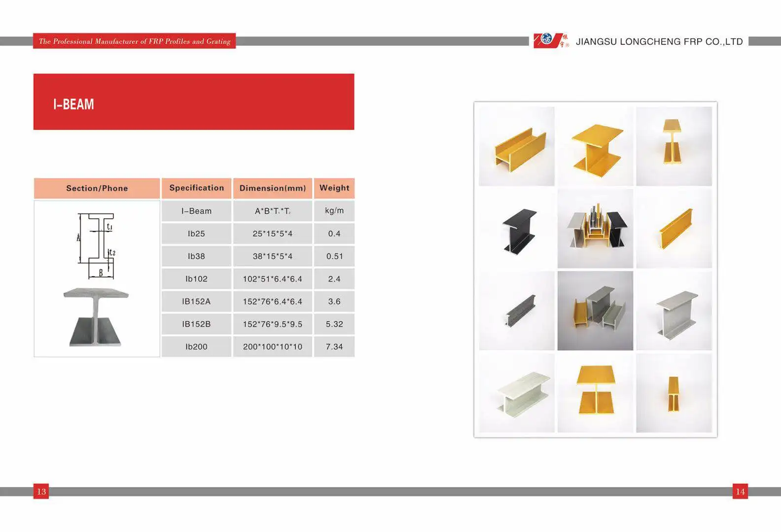Click the 'Specification' column header
This screenshot has width=781, height=532.
tap(197, 188)
